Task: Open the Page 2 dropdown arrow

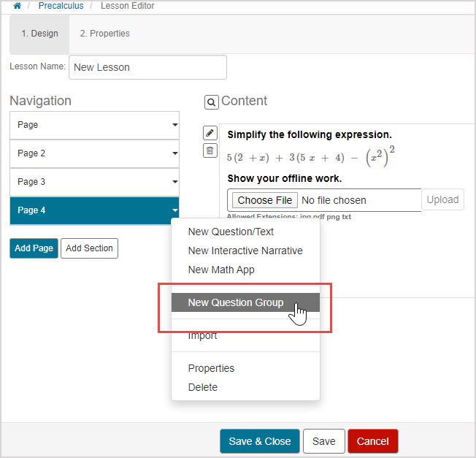Action: [174, 153]
